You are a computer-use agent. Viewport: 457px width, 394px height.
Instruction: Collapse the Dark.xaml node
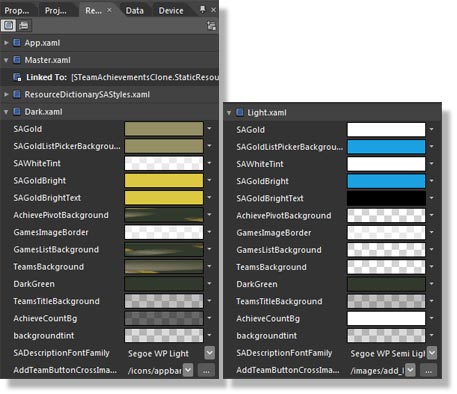(x=6, y=112)
